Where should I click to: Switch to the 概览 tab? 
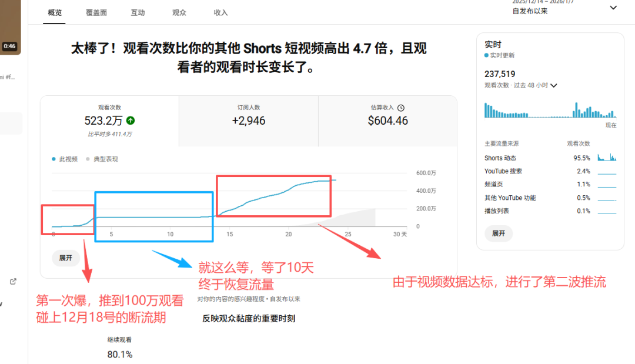[x=55, y=13]
